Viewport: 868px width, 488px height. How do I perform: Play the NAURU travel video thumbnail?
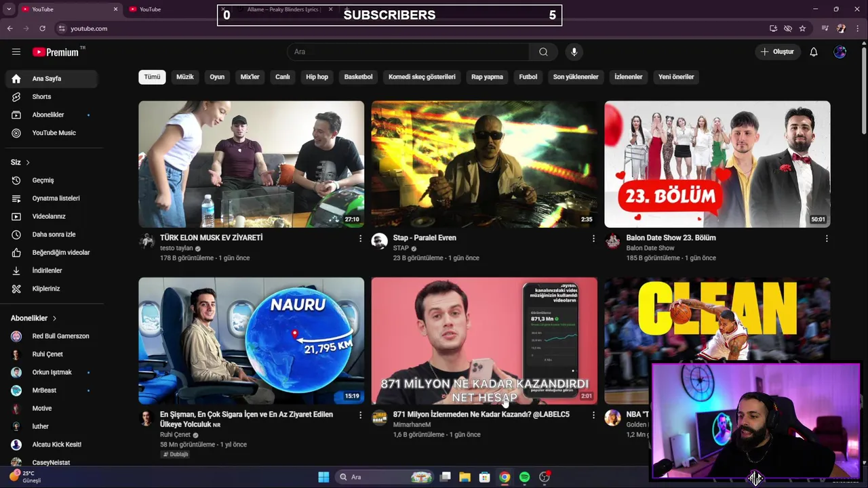coord(251,340)
